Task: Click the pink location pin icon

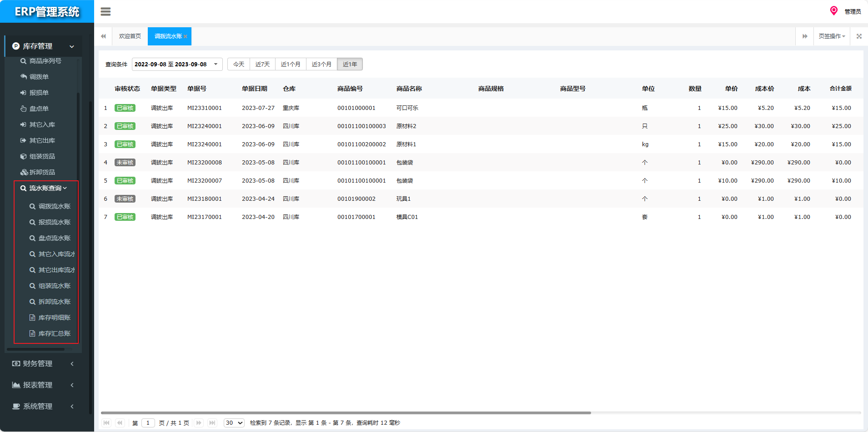Action: coord(833,11)
